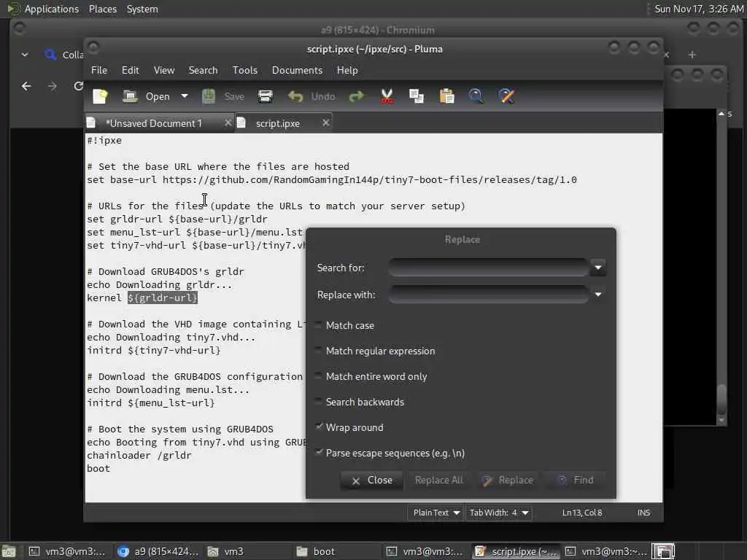Expand the Replace with history dropdown

(x=598, y=295)
